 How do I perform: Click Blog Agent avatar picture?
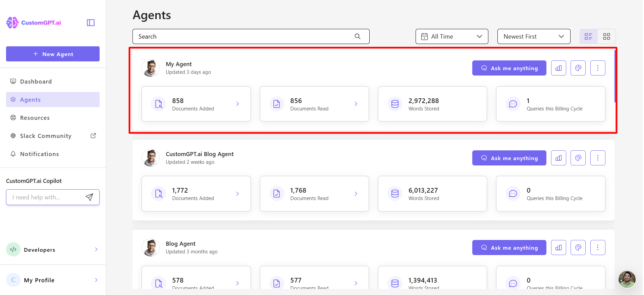tap(151, 248)
